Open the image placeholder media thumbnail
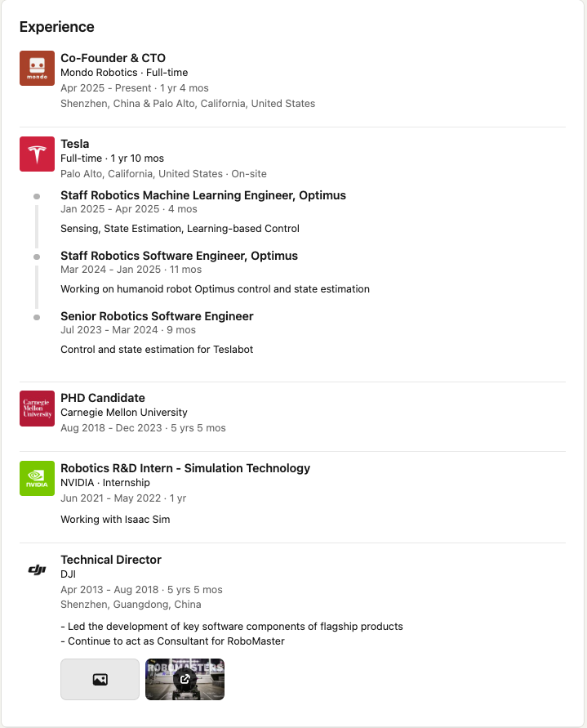587x728 pixels. tap(100, 679)
